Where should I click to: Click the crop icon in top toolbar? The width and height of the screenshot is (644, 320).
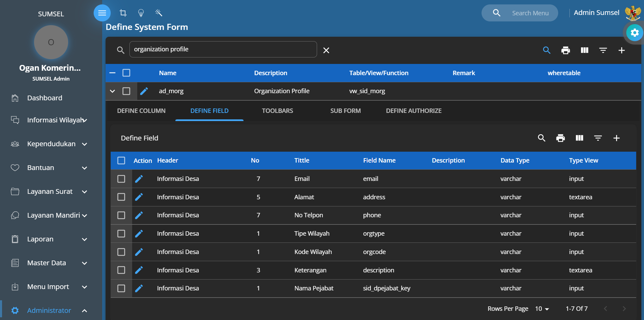123,13
